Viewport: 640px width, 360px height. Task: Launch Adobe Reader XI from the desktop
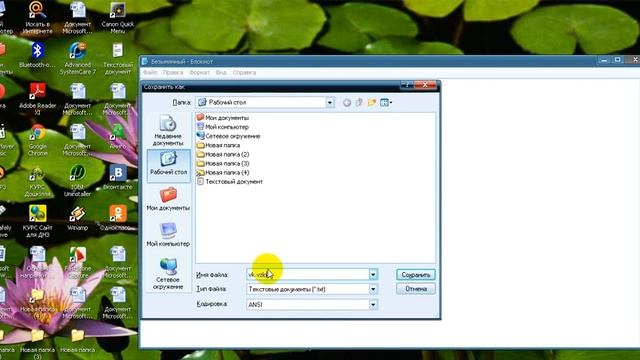(x=37, y=99)
